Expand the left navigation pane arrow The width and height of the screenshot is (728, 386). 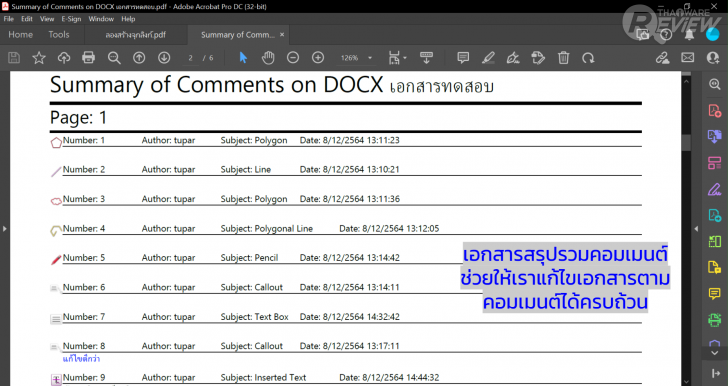pyautogui.click(x=5, y=229)
